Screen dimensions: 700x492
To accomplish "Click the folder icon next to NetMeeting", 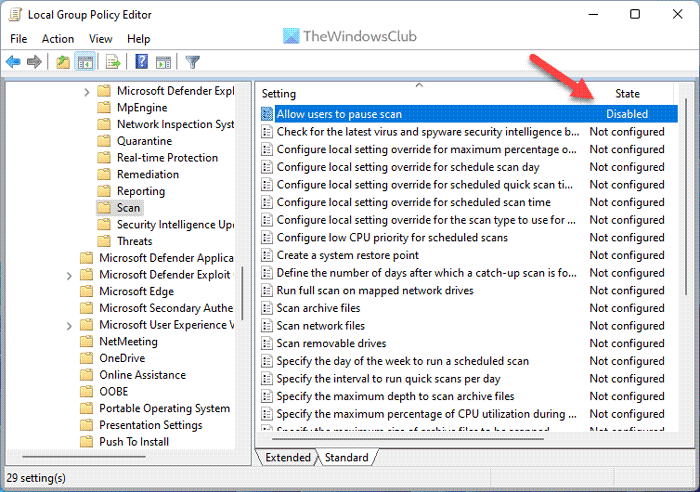I will pyautogui.click(x=86, y=342).
